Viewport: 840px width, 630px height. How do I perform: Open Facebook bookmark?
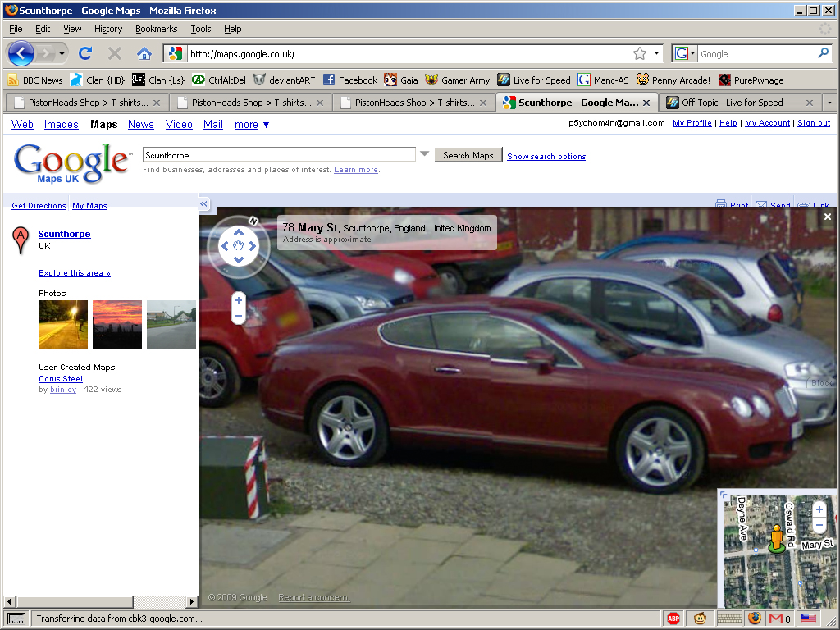click(349, 80)
